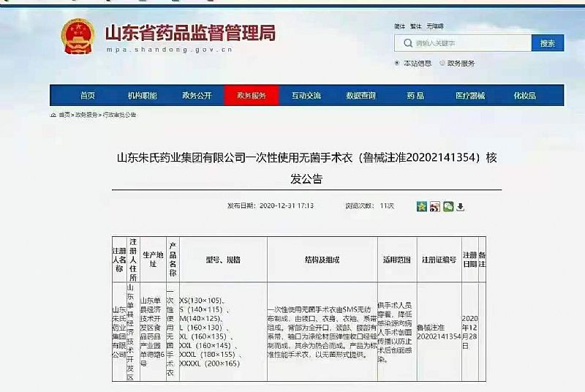585x392 pixels.
Task: Share article via WeChat icon
Action: 448,207
